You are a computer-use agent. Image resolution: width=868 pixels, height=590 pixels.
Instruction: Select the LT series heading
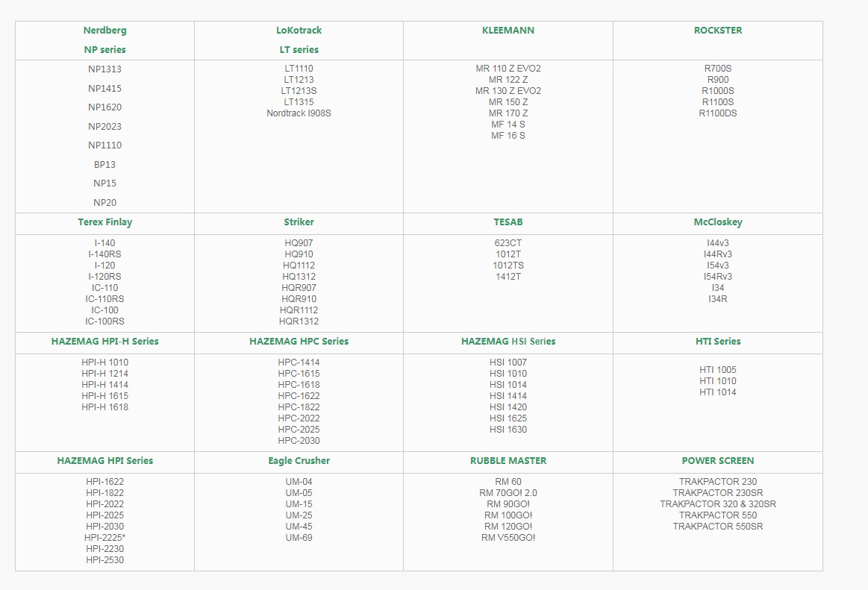tap(299, 50)
